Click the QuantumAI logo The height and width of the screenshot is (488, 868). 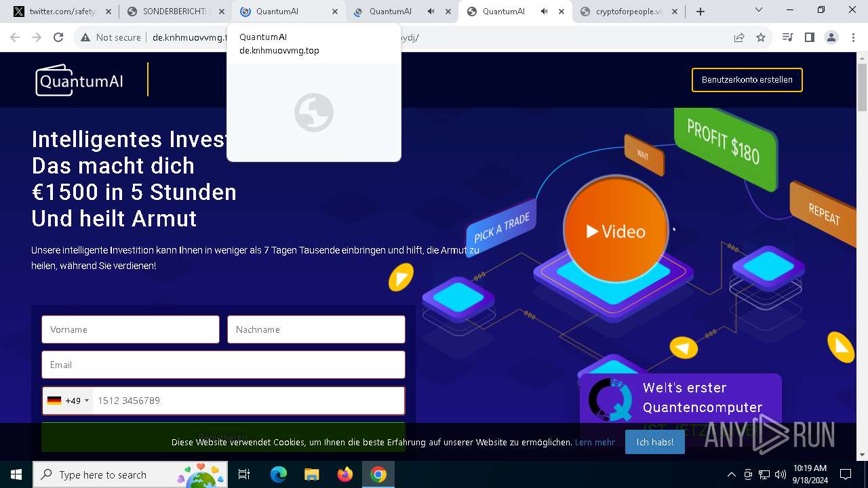[x=80, y=80]
